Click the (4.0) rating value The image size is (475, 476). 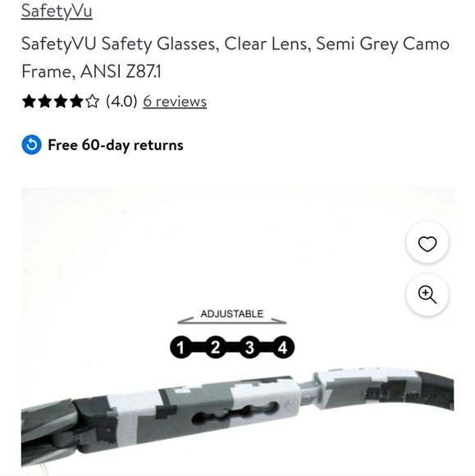(x=121, y=101)
